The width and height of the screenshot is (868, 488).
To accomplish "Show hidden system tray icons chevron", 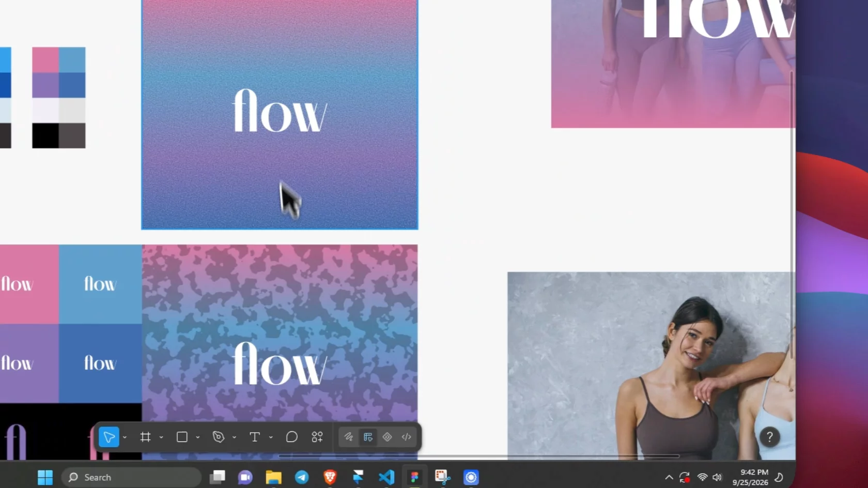I will pos(669,477).
